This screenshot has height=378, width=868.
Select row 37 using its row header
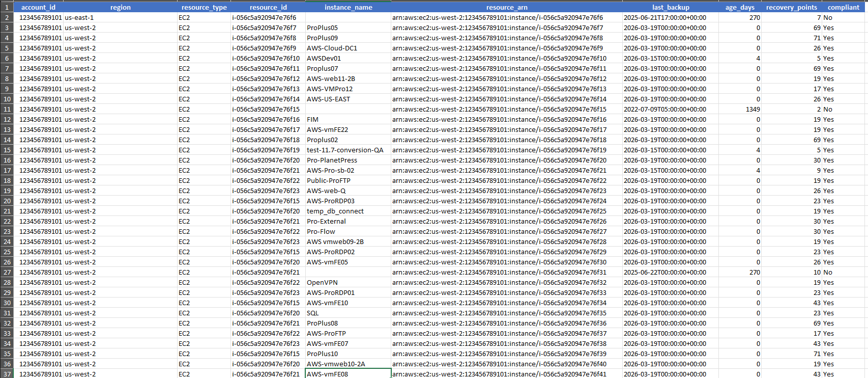tap(7, 374)
